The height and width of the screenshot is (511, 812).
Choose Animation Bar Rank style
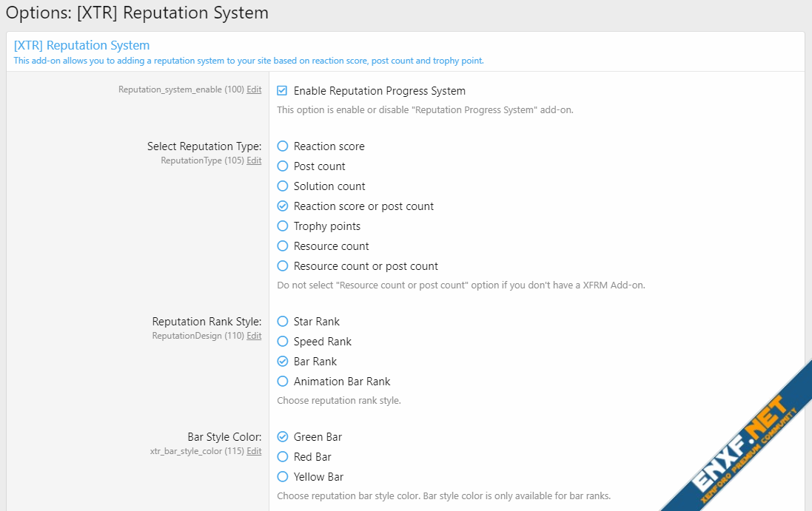(282, 382)
